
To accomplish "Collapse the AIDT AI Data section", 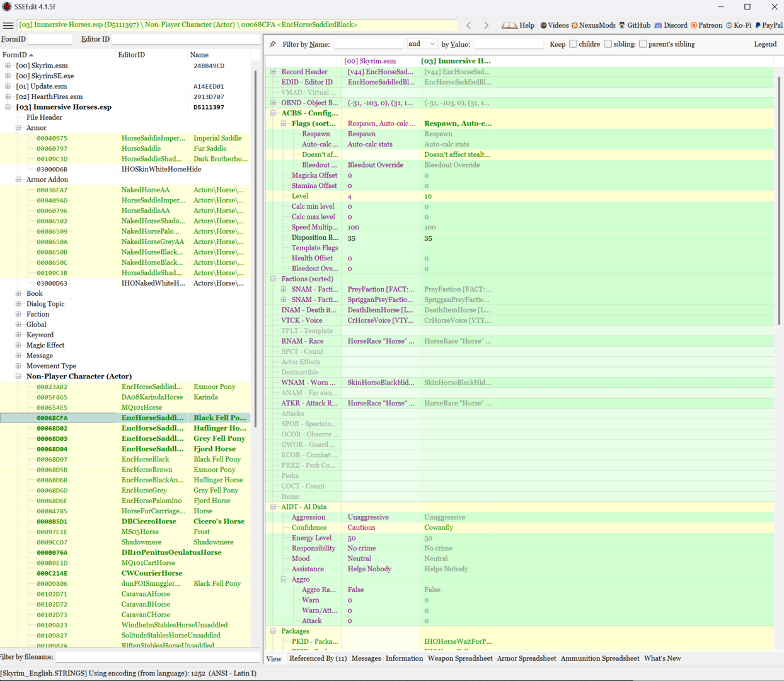I will (274, 507).
